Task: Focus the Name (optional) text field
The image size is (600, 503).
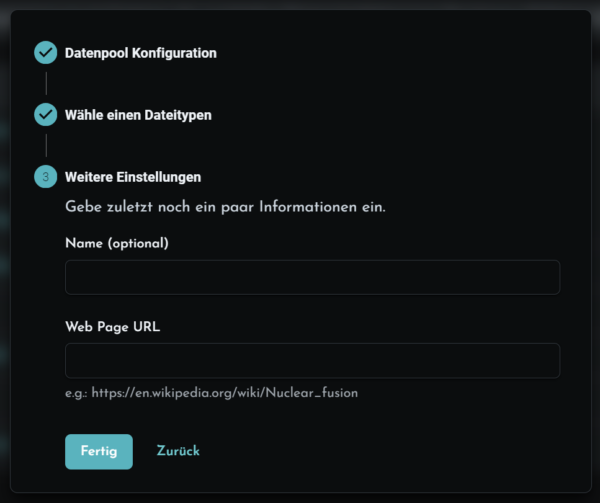Action: [313, 277]
